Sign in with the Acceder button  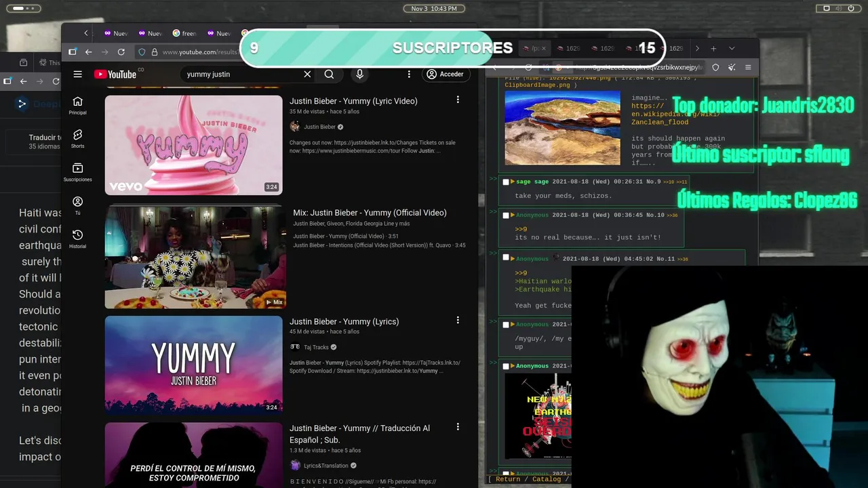pyautogui.click(x=446, y=75)
